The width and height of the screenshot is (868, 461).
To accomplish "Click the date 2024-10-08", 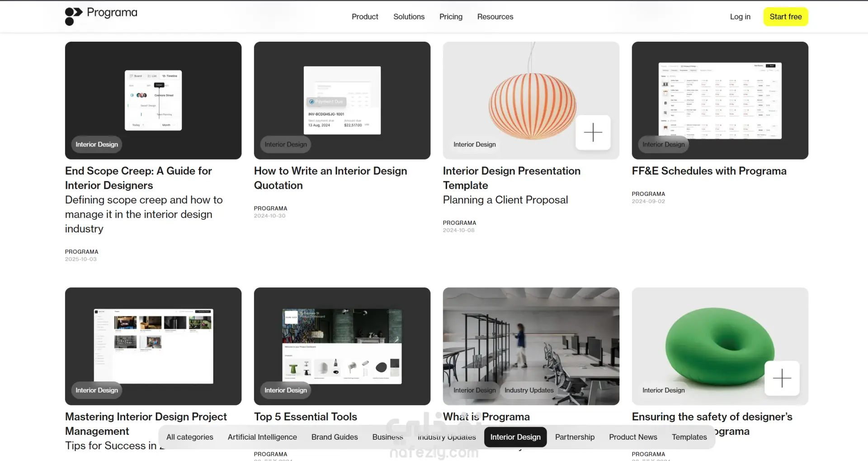I will (x=458, y=230).
